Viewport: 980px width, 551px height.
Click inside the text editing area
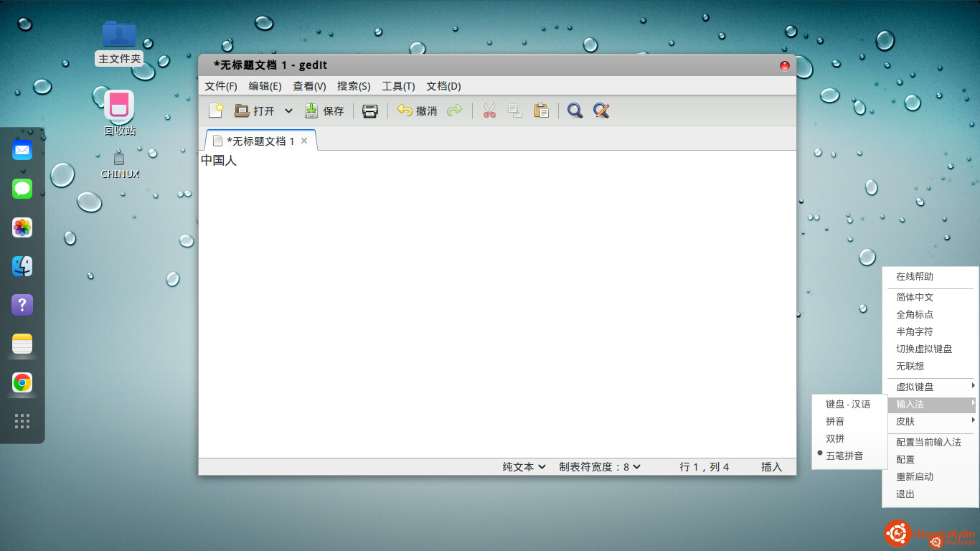tap(495, 301)
